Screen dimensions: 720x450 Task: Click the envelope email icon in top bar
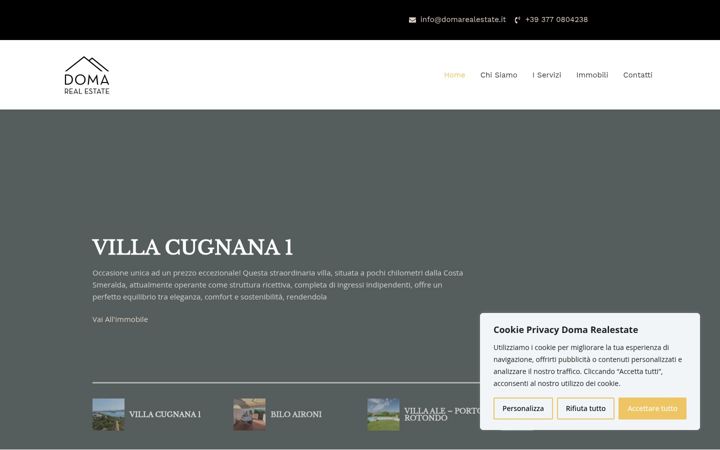[412, 20]
